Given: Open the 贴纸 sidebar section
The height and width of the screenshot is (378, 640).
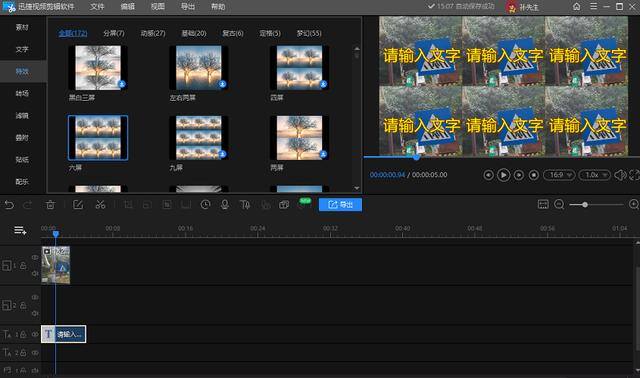Looking at the screenshot, I should [22, 160].
